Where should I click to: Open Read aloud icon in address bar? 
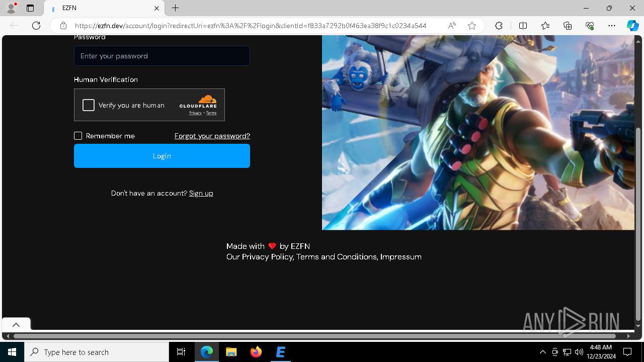point(452,26)
